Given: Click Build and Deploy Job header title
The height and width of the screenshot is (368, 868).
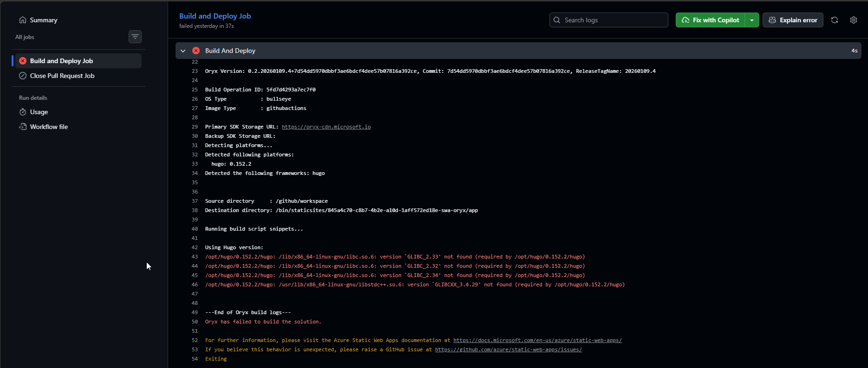Looking at the screenshot, I should 215,16.
